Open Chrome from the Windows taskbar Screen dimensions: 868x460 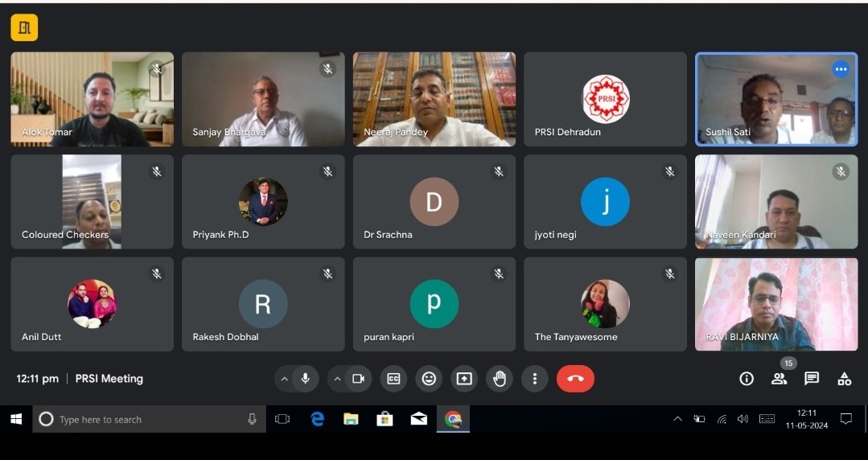pyautogui.click(x=453, y=419)
